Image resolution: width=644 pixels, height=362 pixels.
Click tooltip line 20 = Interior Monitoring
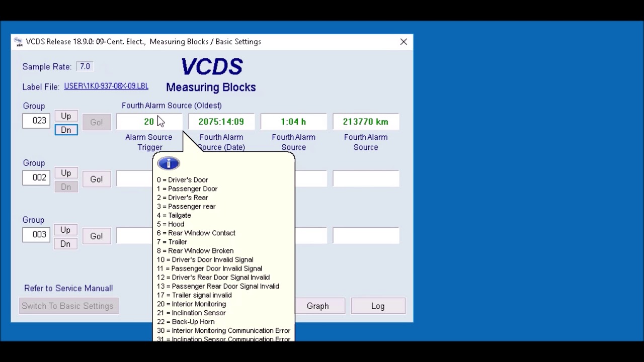[x=191, y=304]
